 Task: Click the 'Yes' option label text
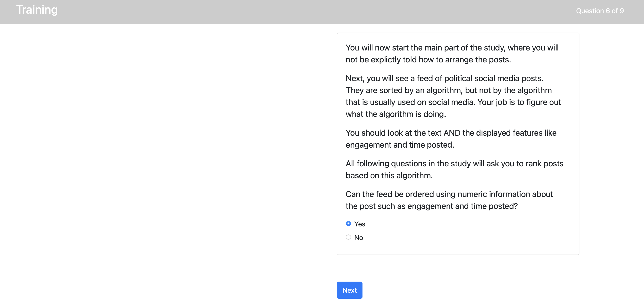360,224
